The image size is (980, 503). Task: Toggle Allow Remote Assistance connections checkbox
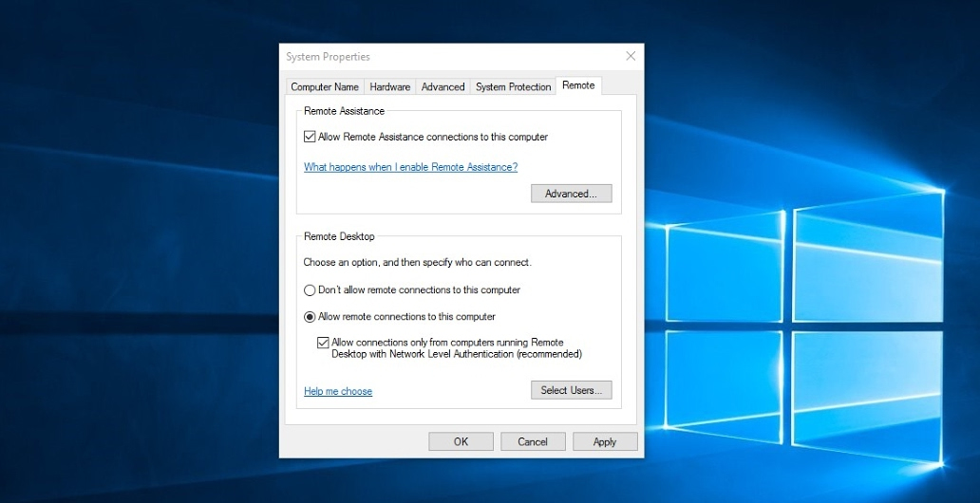coord(310,137)
